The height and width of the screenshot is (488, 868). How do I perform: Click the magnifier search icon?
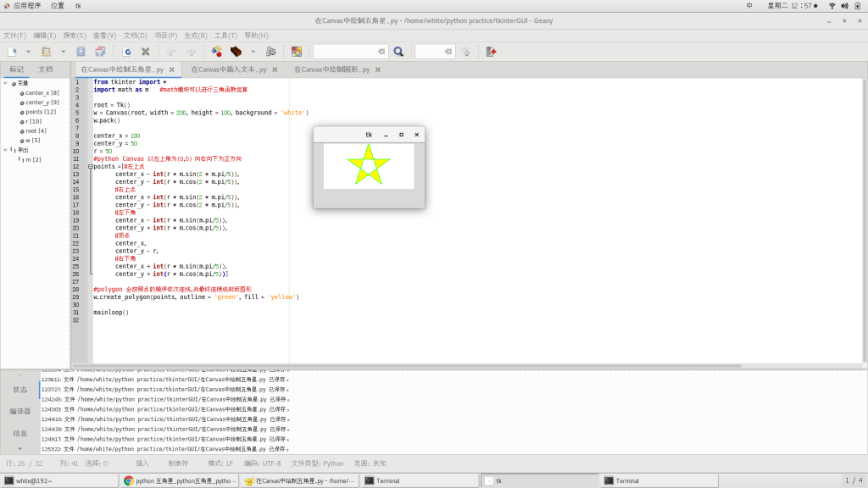pyautogui.click(x=398, y=52)
